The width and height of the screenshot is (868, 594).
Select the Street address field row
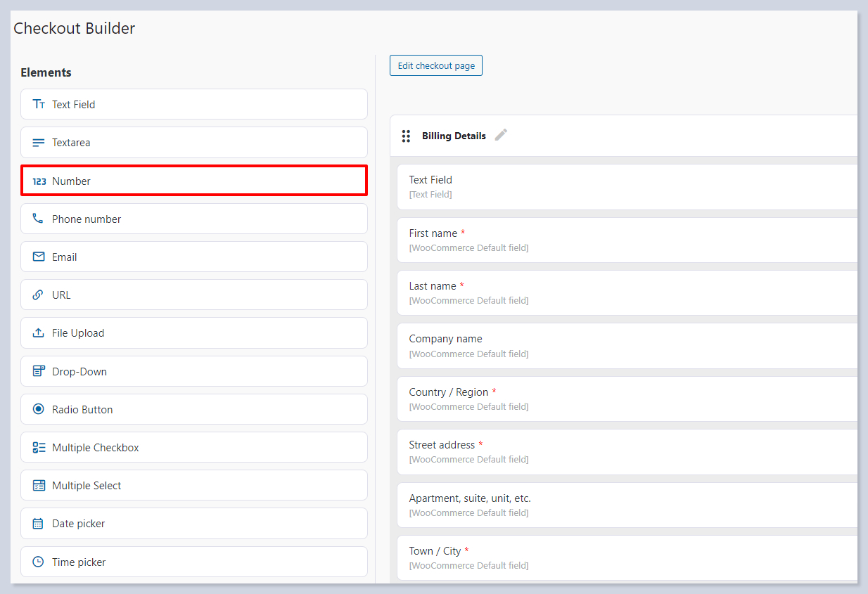coord(626,451)
